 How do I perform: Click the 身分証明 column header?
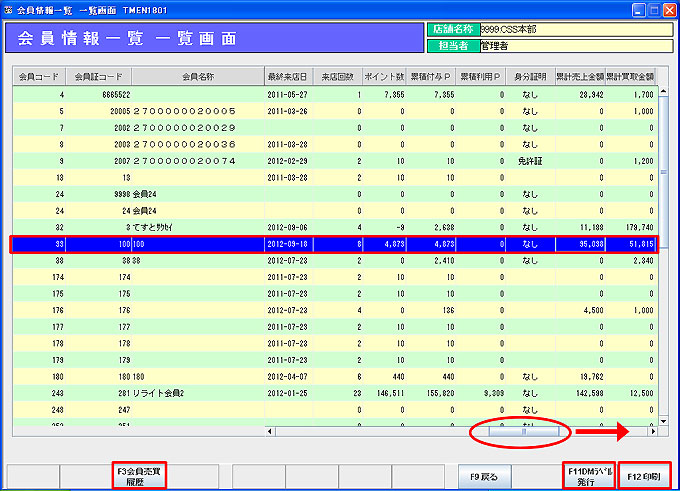tap(531, 76)
